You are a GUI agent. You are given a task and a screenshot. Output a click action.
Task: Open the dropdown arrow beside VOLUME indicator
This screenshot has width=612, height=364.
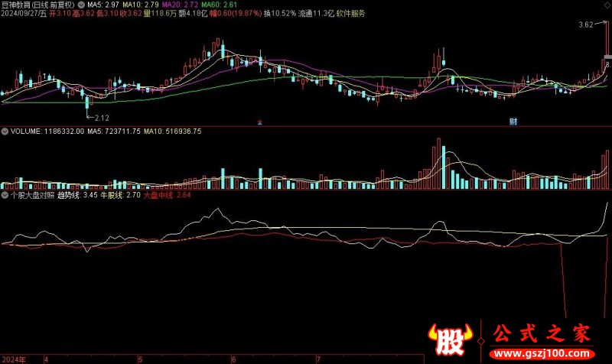click(x=5, y=132)
